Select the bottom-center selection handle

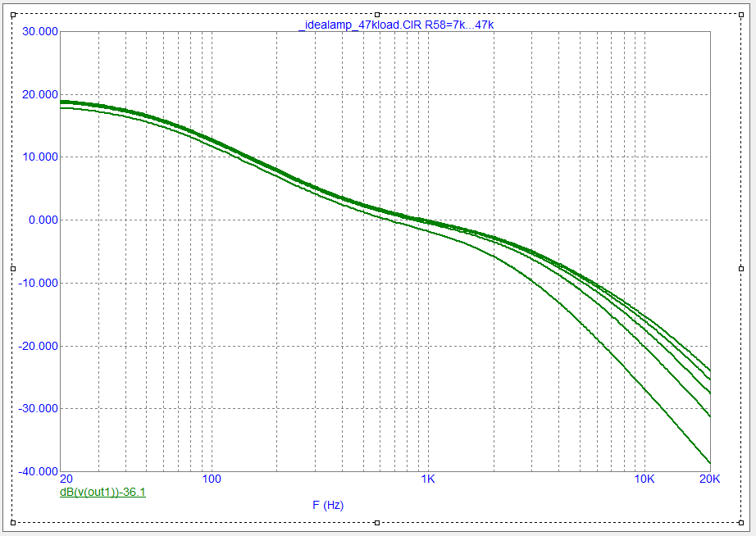(377, 523)
